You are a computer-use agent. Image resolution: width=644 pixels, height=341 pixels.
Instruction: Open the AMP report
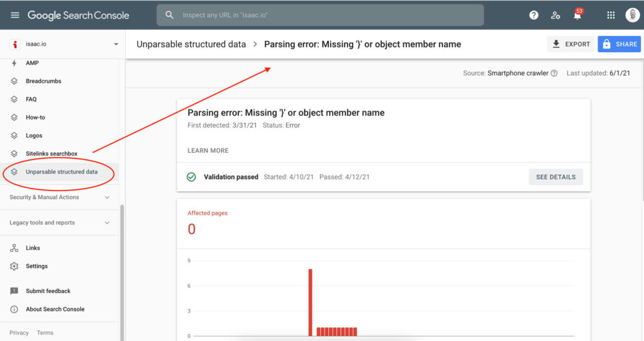click(32, 63)
